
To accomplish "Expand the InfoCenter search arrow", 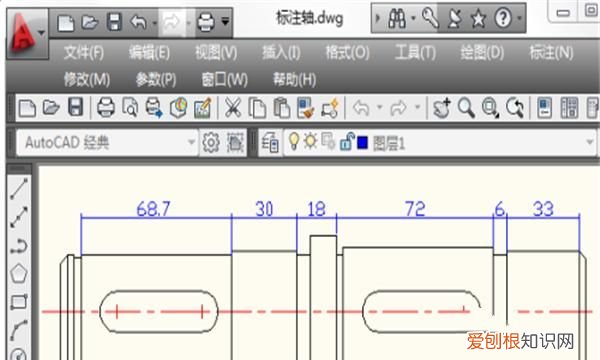I will coord(378,18).
